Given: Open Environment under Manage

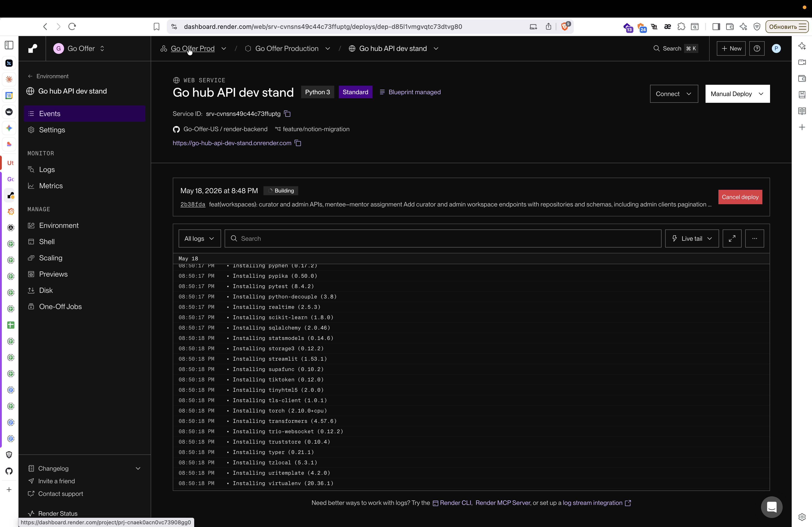Looking at the screenshot, I should 85,225.
